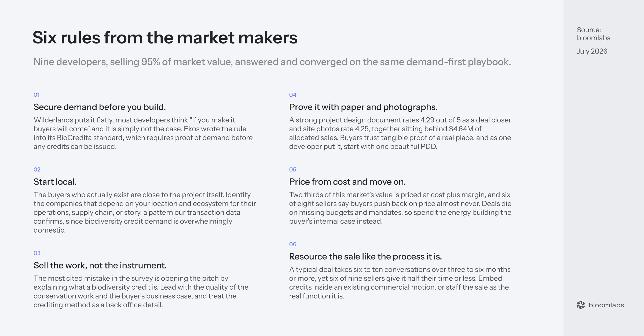
Task: Click the bloomlabs wordmark beside the logo
Action: click(606, 305)
